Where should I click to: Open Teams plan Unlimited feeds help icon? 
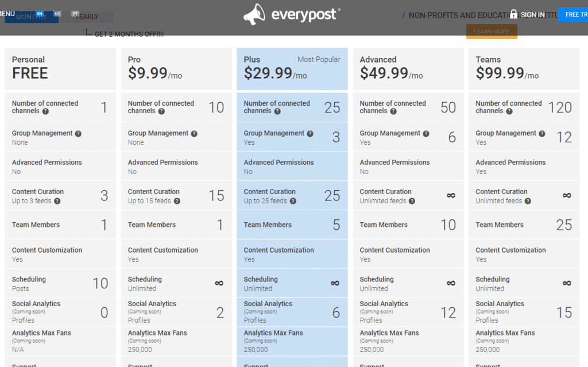[x=528, y=201]
